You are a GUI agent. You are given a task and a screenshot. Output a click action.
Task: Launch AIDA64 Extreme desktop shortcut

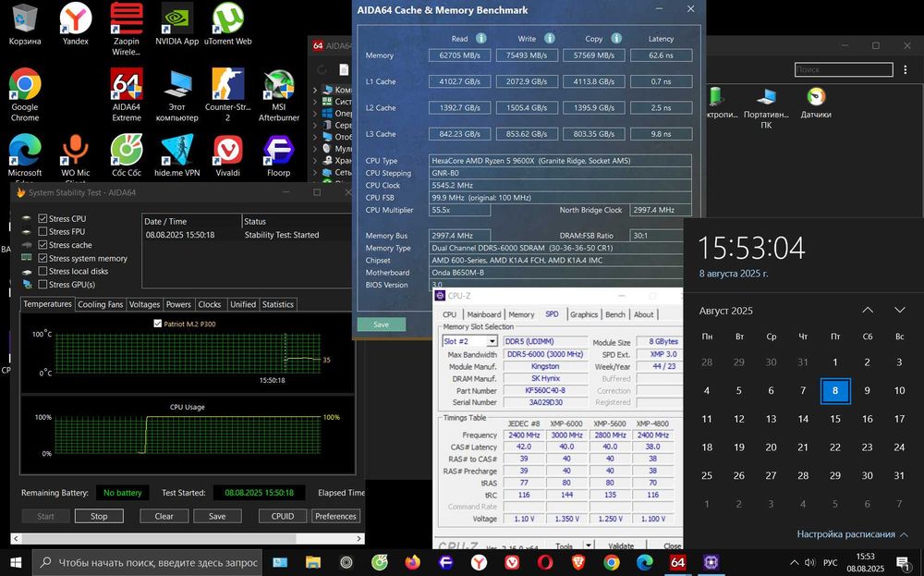coord(127,95)
